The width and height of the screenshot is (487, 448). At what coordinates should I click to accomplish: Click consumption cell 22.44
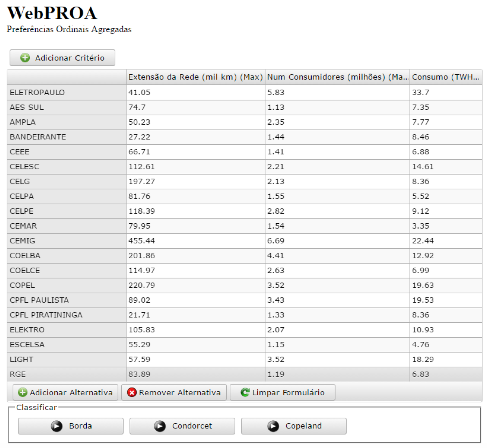pos(446,241)
